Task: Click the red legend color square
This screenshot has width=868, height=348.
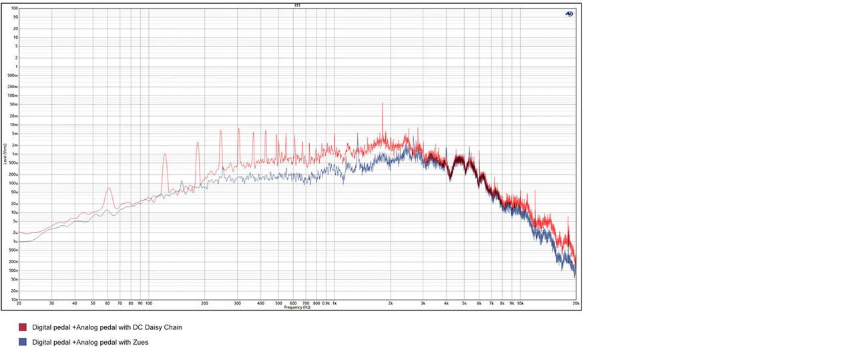Action: 23,327
